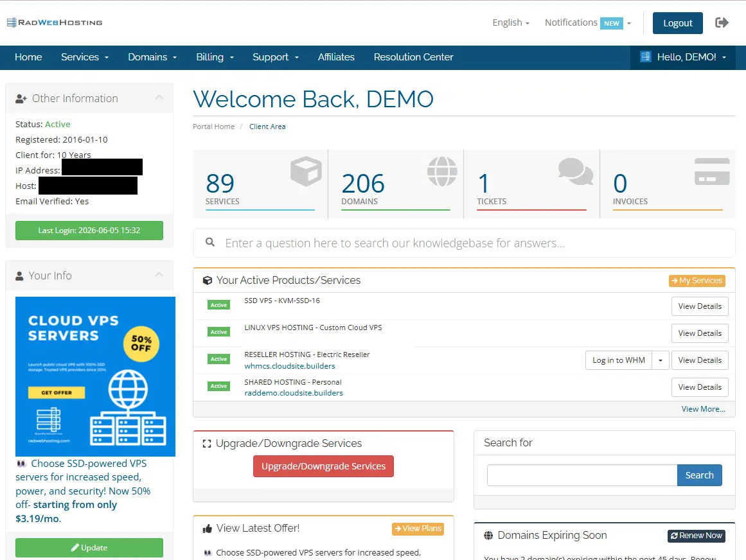
Task: Click the View More... link
Action: [703, 409]
